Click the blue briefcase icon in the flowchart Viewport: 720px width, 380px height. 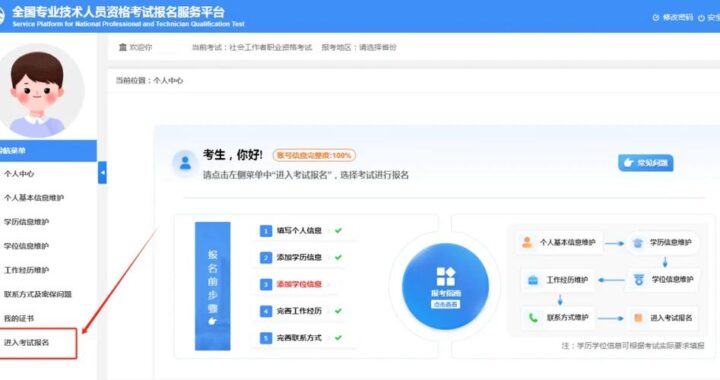pyautogui.click(x=533, y=279)
